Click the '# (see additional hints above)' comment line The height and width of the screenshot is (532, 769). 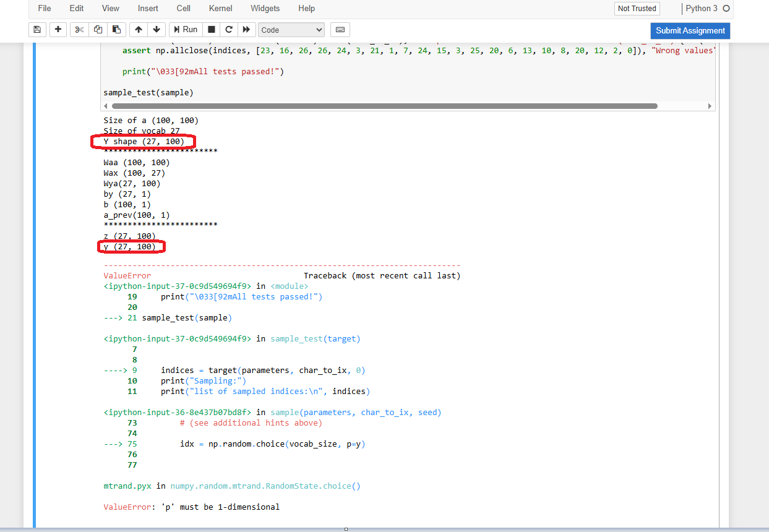tap(251, 423)
